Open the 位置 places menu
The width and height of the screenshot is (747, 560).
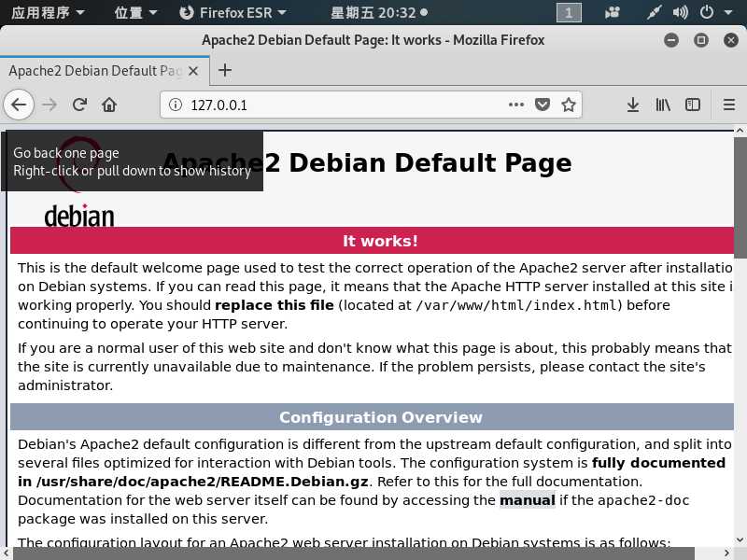pos(135,12)
